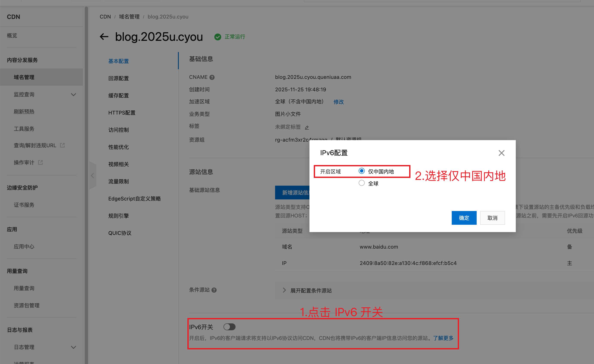Select the 全球 radio option
Screen dimensions: 594x364
coord(361,183)
